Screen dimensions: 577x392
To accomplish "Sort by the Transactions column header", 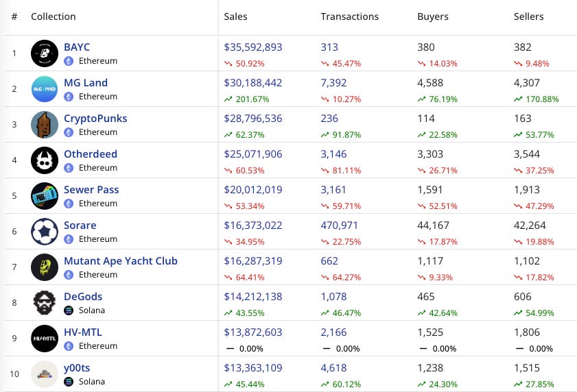I will click(x=350, y=16).
